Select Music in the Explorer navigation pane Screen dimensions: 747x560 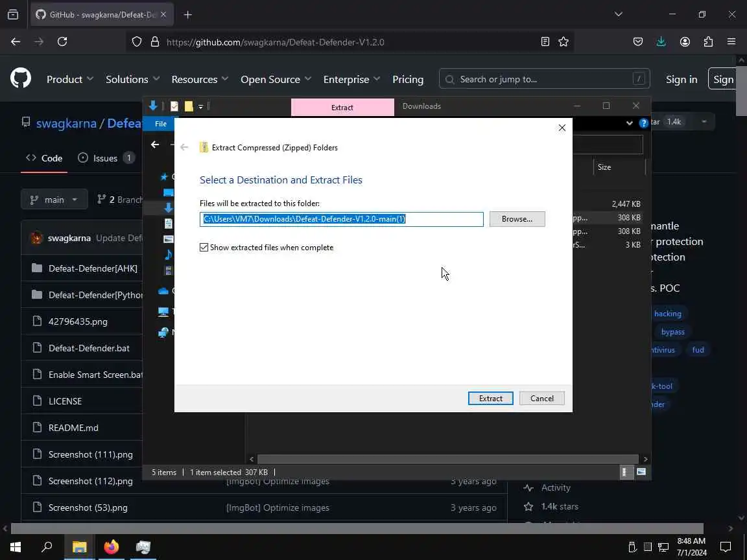pyautogui.click(x=168, y=255)
